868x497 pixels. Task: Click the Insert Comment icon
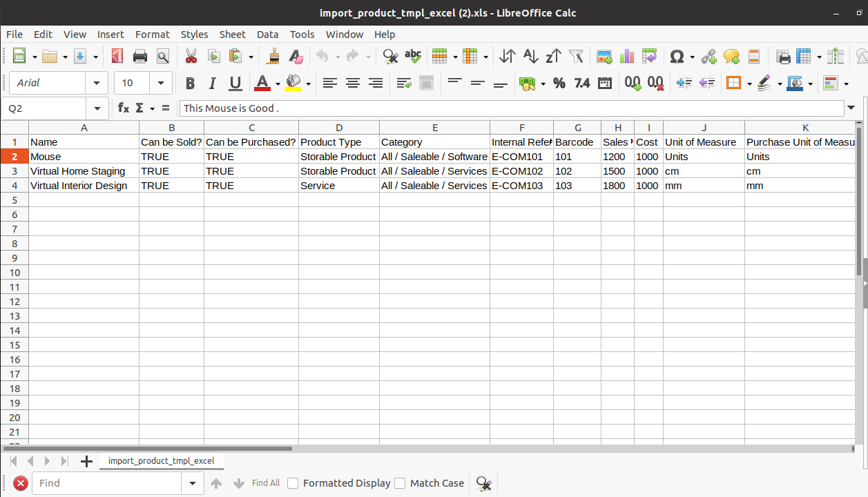[x=731, y=57]
